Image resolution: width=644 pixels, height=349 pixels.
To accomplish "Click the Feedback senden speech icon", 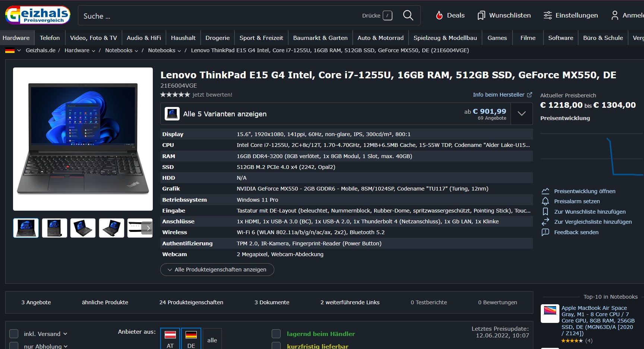I will tap(545, 232).
